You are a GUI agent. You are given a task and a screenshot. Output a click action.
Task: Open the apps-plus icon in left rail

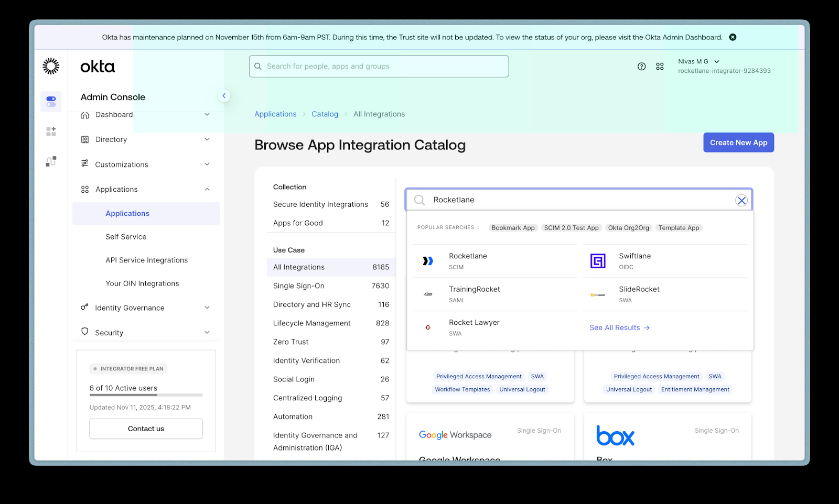(51, 132)
